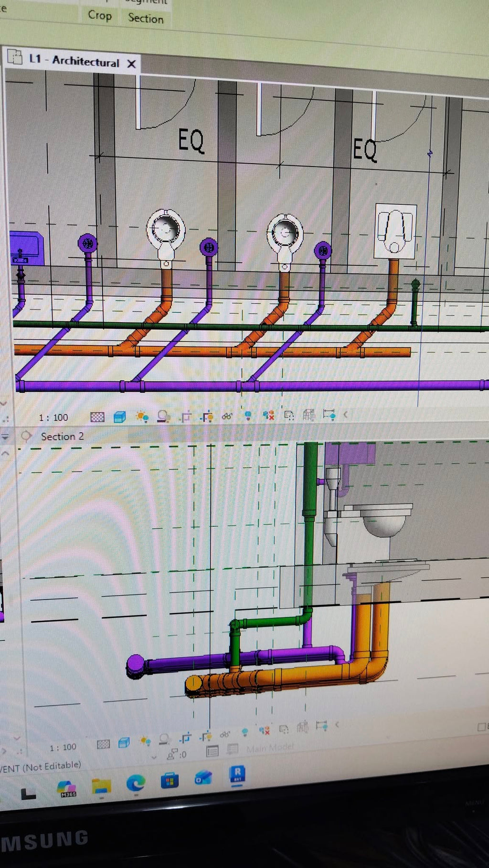Open Outlook from taskbar
Viewport: 489px width, 868px height.
(203, 777)
